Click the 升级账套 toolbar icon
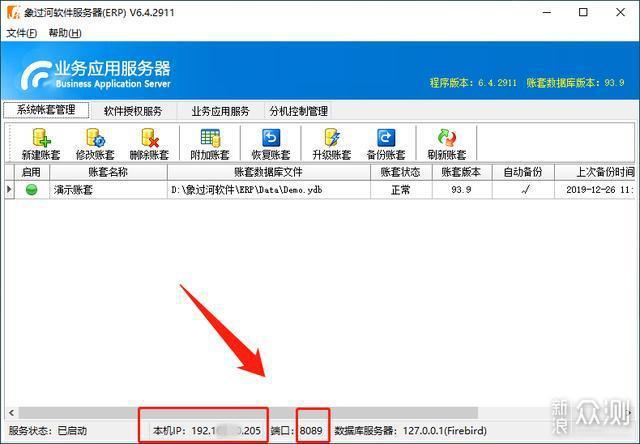Screen dimensions: 640x444 click(x=332, y=138)
